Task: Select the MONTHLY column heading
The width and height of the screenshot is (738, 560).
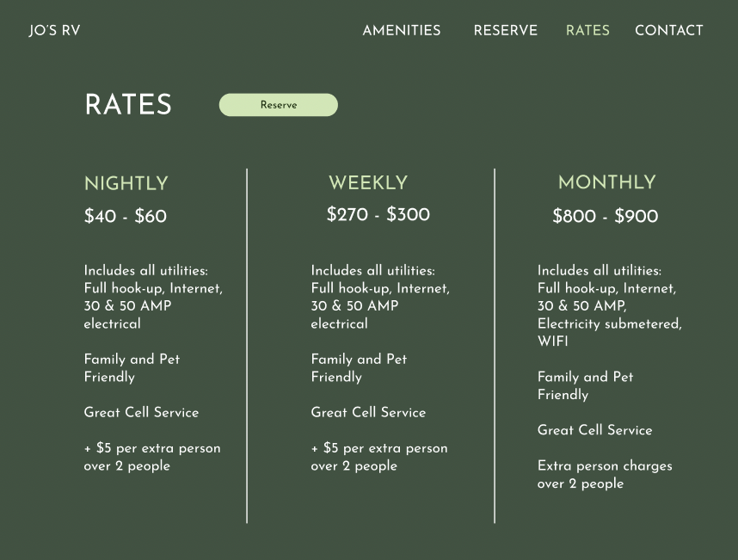Action: pos(606,182)
